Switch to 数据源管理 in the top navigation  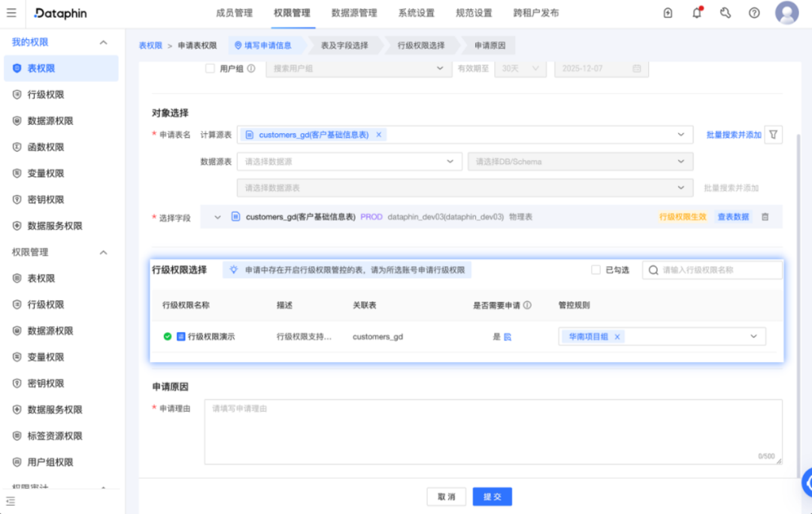coord(352,13)
